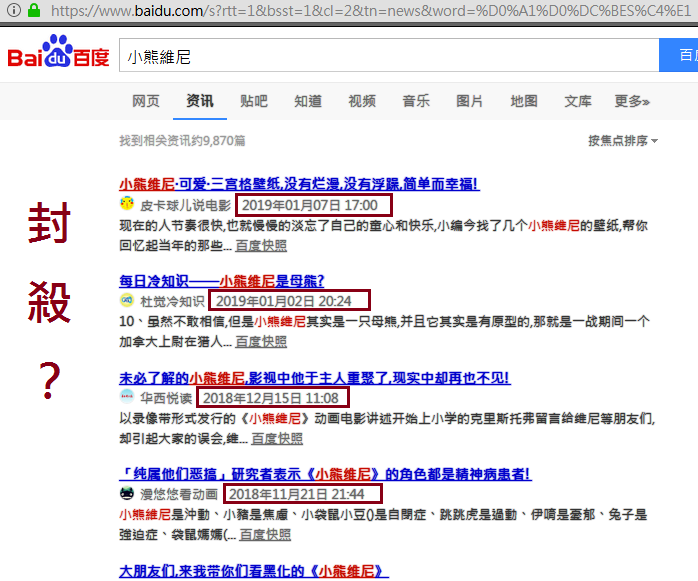Screen dimensions: 698x581
Task: Open the 文库 tab
Action: point(578,101)
